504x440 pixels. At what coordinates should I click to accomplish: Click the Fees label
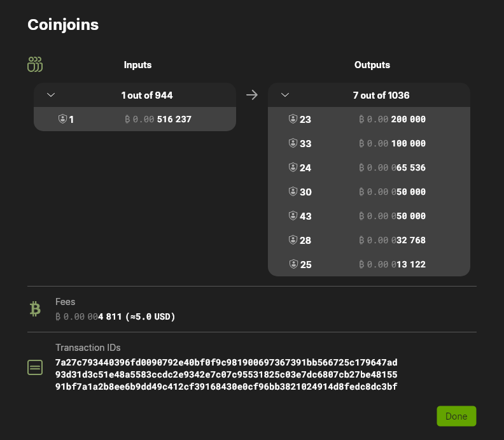pos(66,302)
